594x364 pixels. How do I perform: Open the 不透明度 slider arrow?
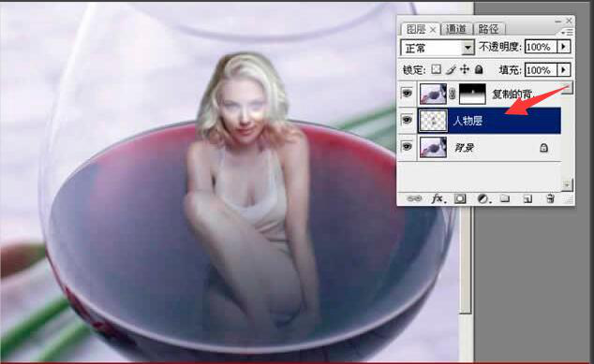563,47
